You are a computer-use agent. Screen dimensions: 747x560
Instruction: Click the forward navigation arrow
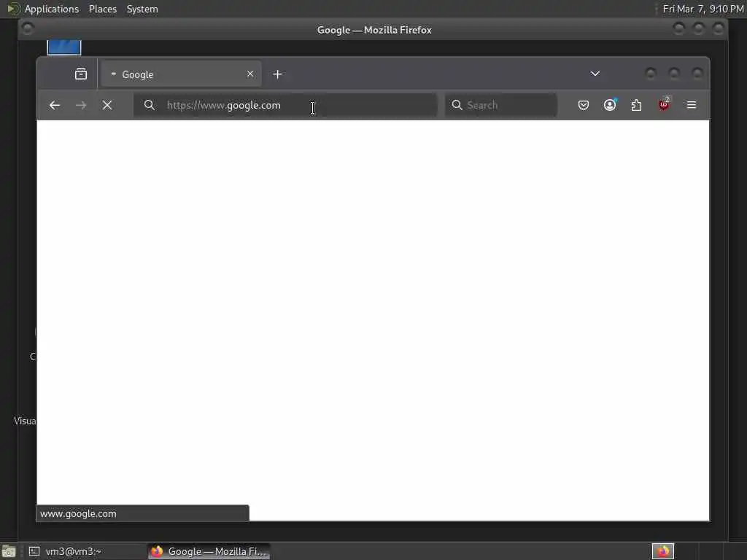coord(81,105)
